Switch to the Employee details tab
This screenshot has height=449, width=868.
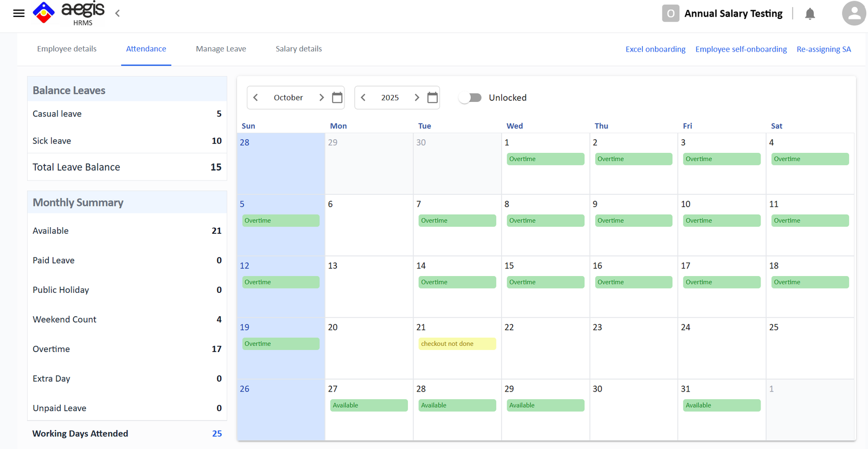click(67, 49)
